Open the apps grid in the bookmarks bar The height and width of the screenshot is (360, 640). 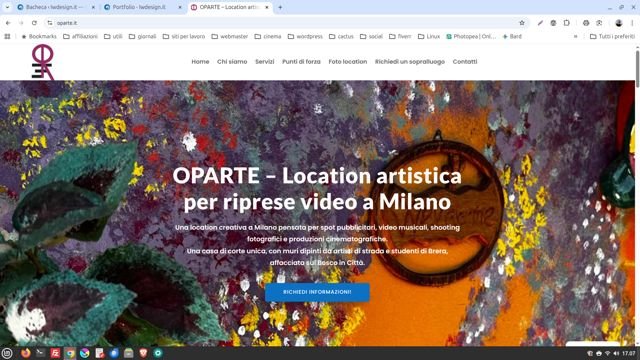pyautogui.click(x=7, y=36)
